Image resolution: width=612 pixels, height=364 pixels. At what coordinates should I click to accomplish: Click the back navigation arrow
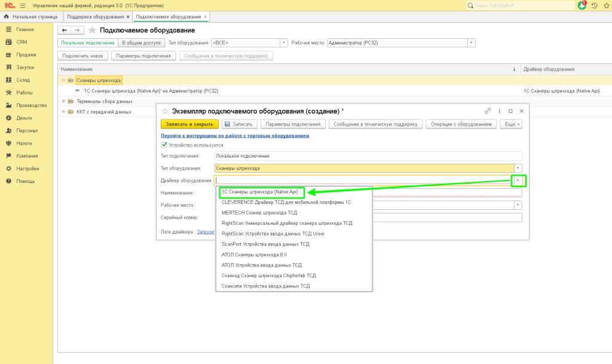[x=64, y=30]
